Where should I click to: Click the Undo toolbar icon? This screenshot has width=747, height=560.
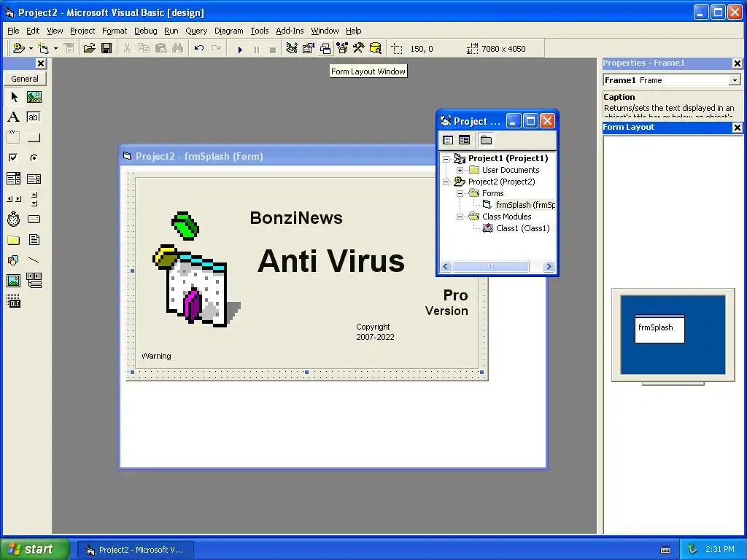pyautogui.click(x=199, y=48)
